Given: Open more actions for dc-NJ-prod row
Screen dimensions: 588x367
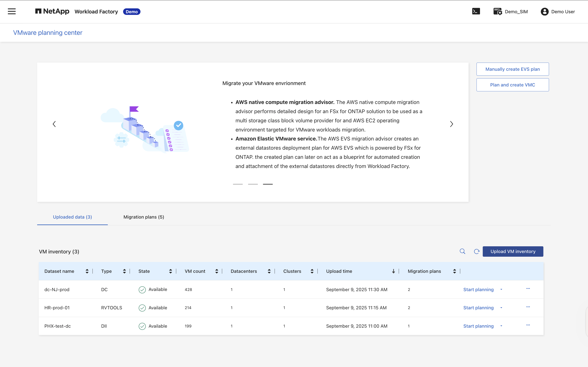Looking at the screenshot, I should coord(528,289).
